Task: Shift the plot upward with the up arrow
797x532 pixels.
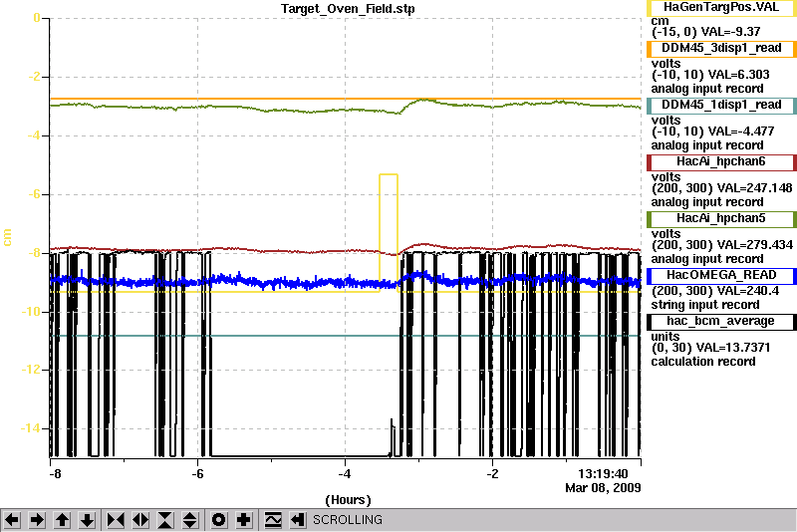Action: click(x=62, y=520)
